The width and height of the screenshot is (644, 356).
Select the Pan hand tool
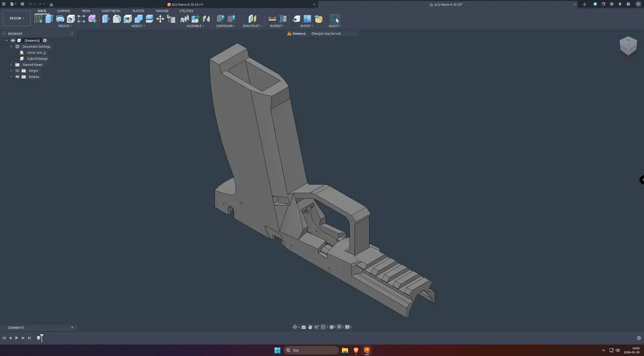310,327
